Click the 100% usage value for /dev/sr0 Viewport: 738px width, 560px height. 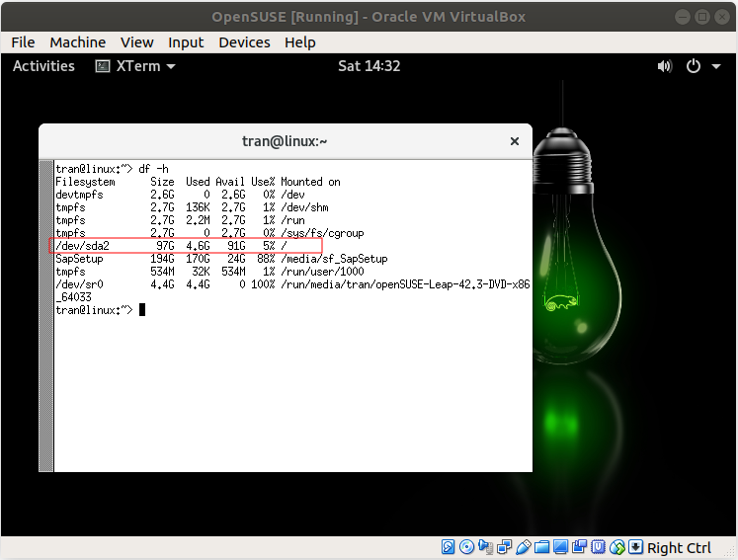(x=263, y=284)
